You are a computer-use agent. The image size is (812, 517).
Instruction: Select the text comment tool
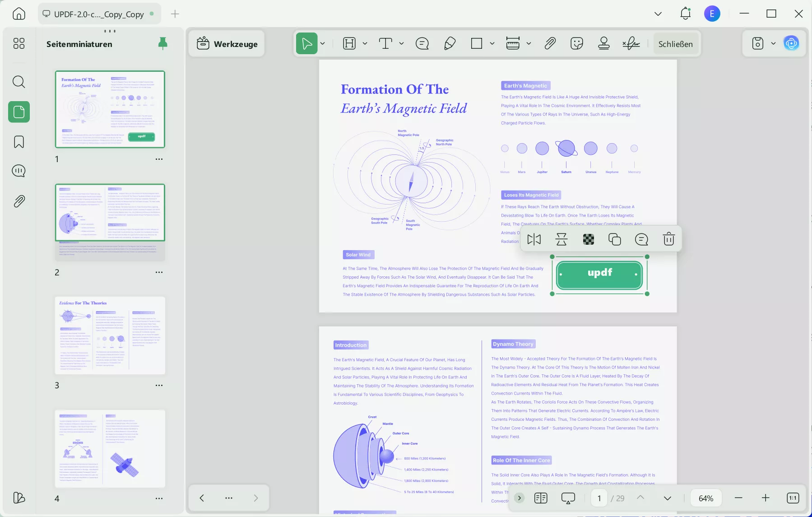point(385,43)
